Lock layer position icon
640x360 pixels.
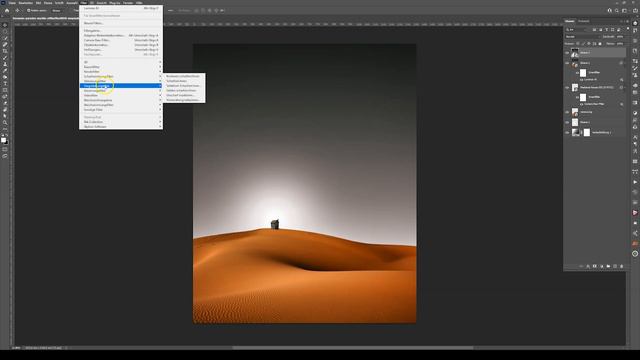(x=589, y=44)
